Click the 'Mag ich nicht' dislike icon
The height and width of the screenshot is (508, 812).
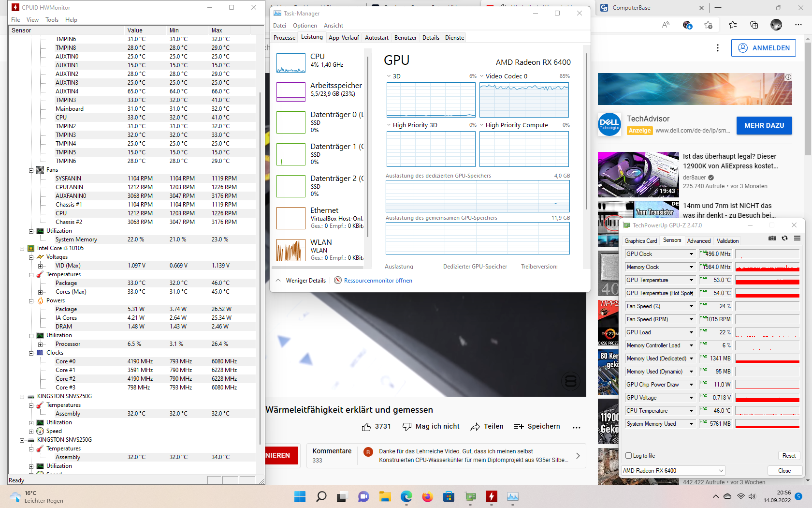tap(407, 426)
